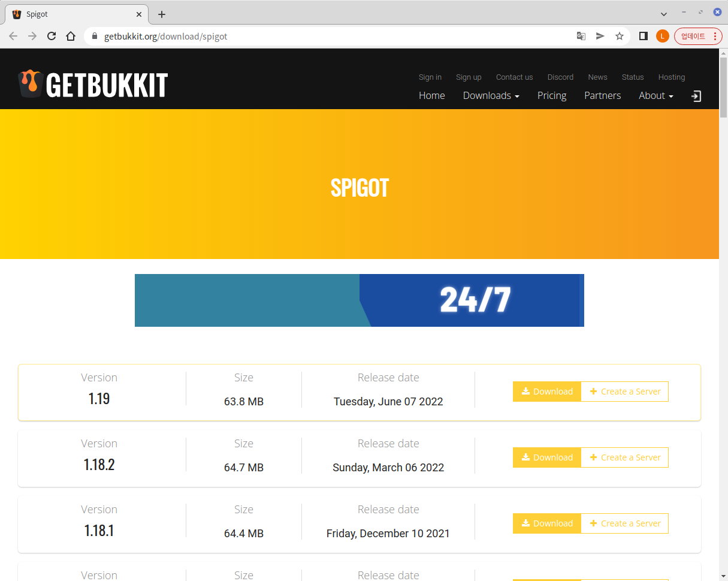Download Spigot version 1.18.1

pos(547,523)
